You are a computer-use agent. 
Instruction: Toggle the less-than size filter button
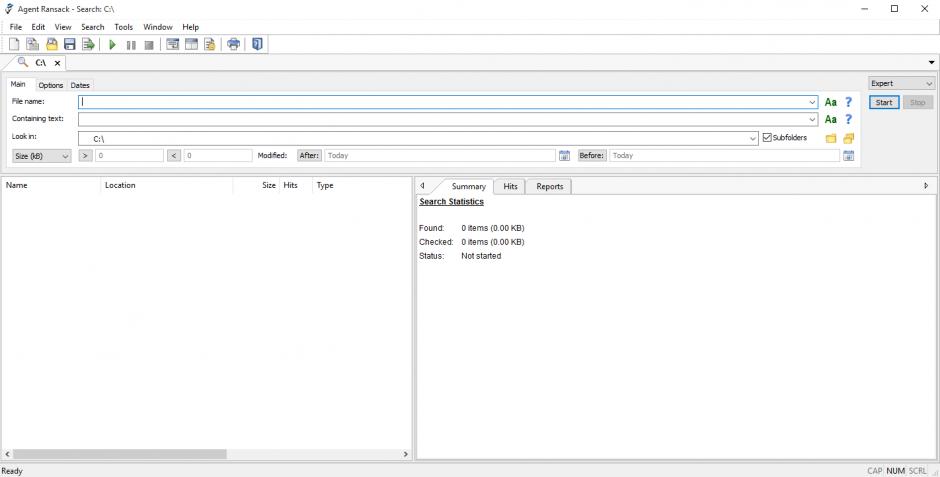click(x=174, y=156)
